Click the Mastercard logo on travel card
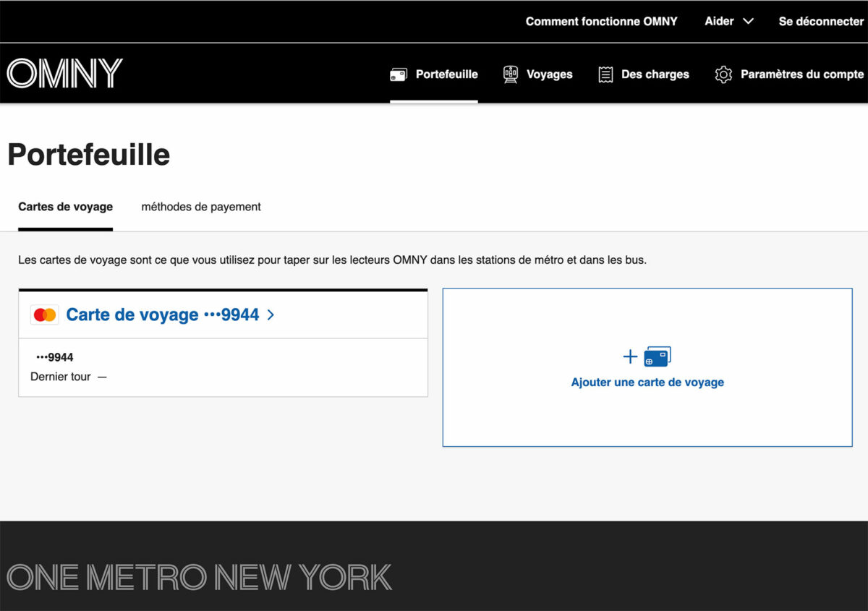The image size is (868, 611). click(45, 315)
